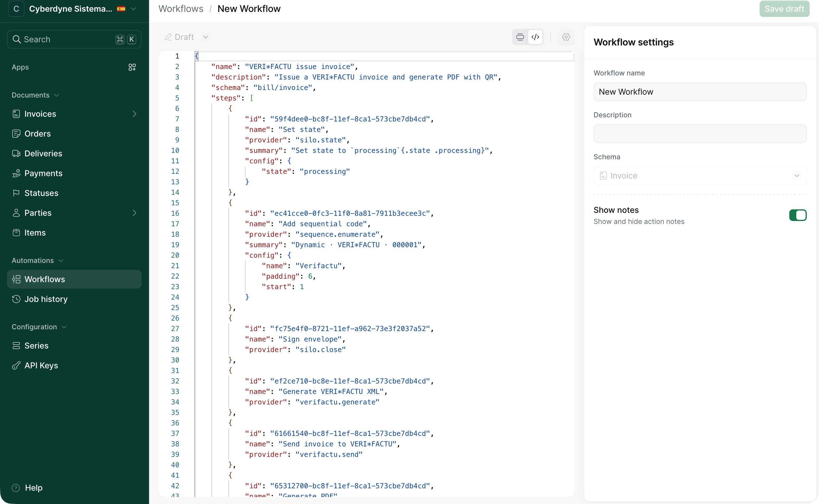Toggle the Show notes switch
Image resolution: width=819 pixels, height=504 pixels.
point(797,215)
